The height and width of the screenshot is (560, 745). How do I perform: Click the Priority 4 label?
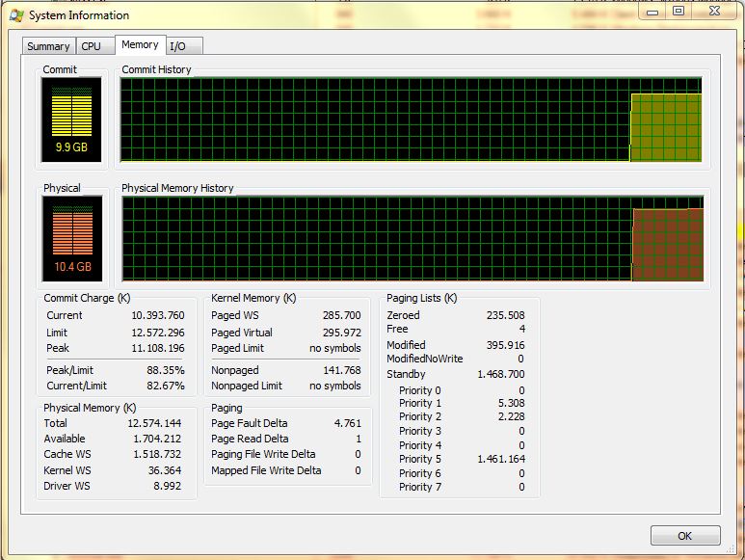click(420, 445)
